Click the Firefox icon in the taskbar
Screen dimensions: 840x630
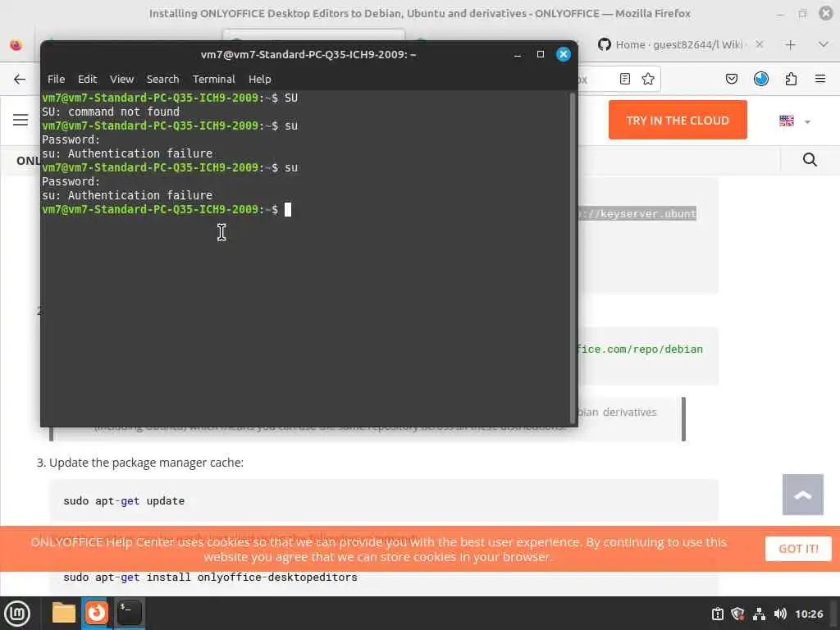97,613
